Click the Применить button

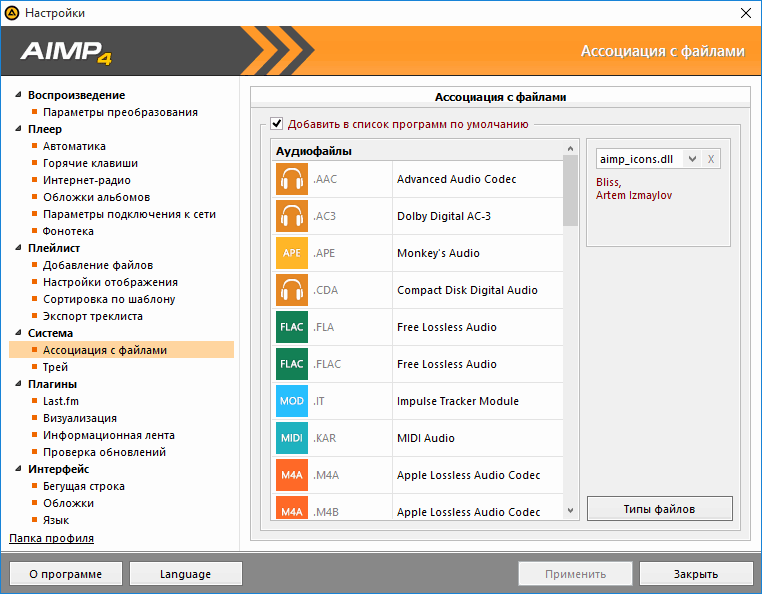click(575, 574)
